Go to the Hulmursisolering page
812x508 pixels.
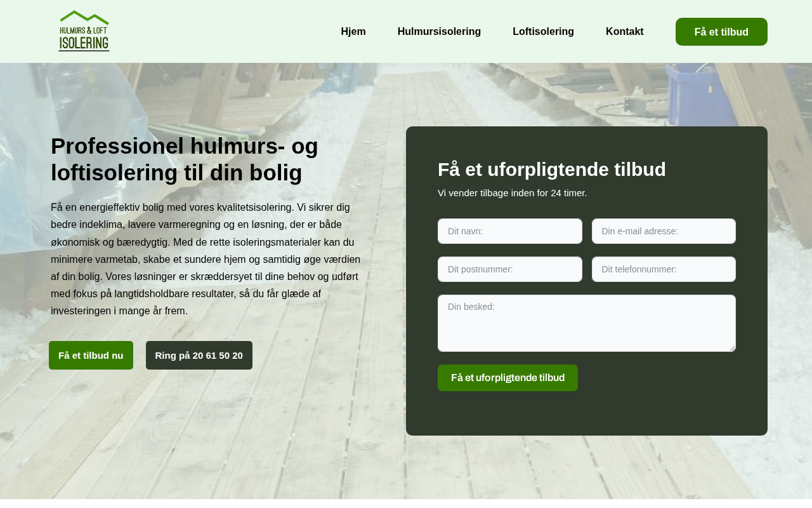coord(439,32)
